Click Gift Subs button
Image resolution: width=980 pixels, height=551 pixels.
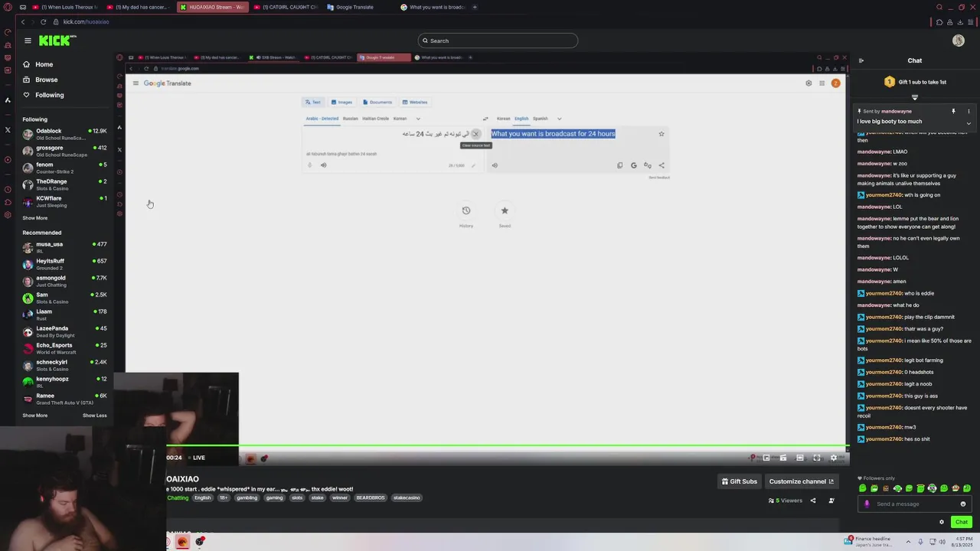coord(740,481)
